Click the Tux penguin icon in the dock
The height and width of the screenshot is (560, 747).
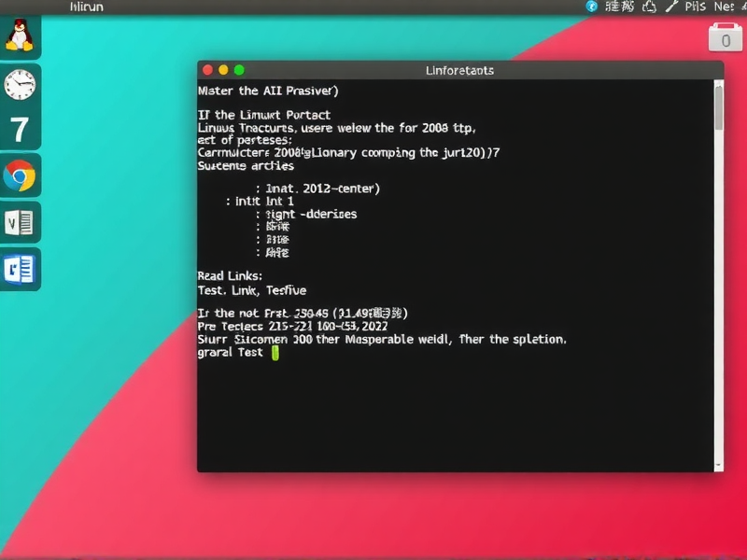[x=21, y=37]
